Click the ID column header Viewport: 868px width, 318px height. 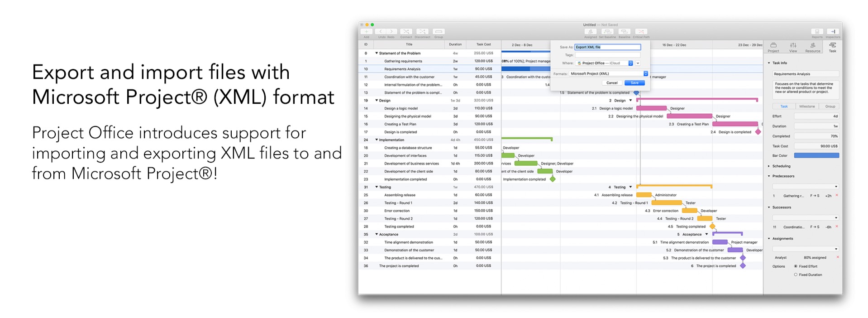366,44
